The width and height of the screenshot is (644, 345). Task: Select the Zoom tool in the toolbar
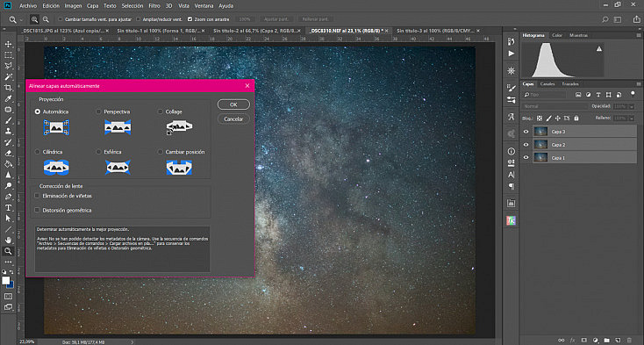point(8,251)
